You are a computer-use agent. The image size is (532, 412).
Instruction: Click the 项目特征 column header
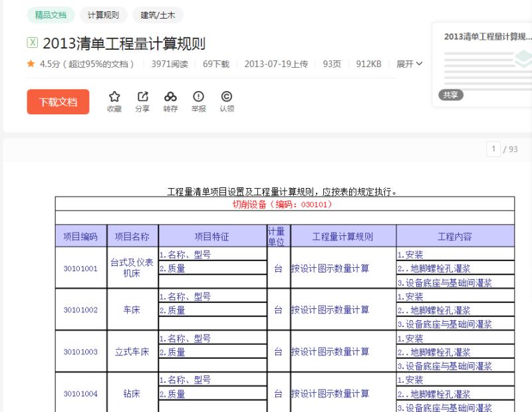click(x=212, y=237)
